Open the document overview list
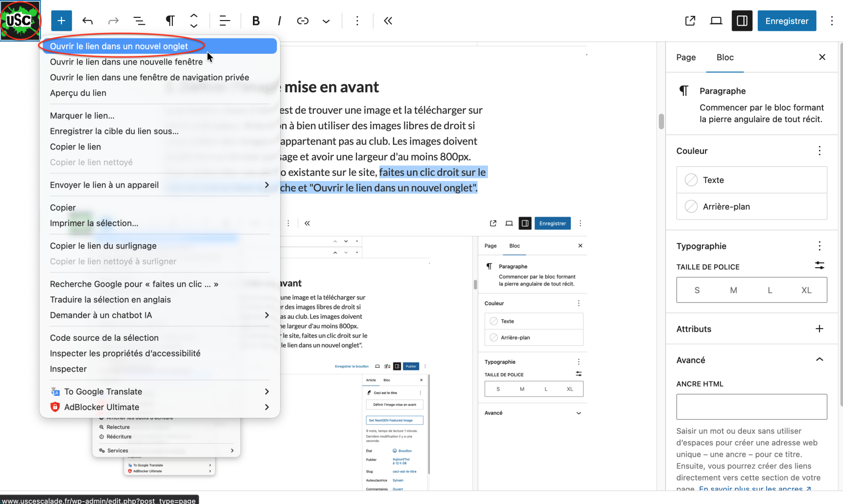Viewport: 843px width, 504px height. [x=139, y=21]
